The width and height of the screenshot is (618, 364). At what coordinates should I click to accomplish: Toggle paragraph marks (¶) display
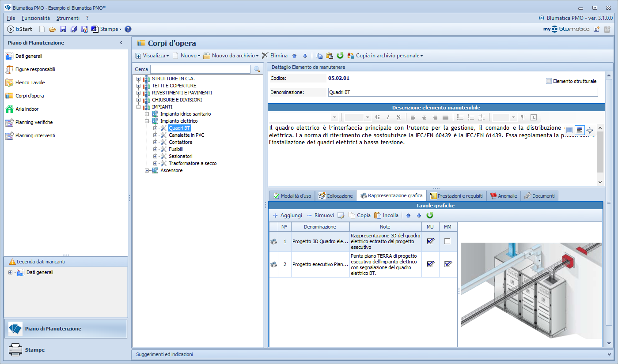pos(523,117)
